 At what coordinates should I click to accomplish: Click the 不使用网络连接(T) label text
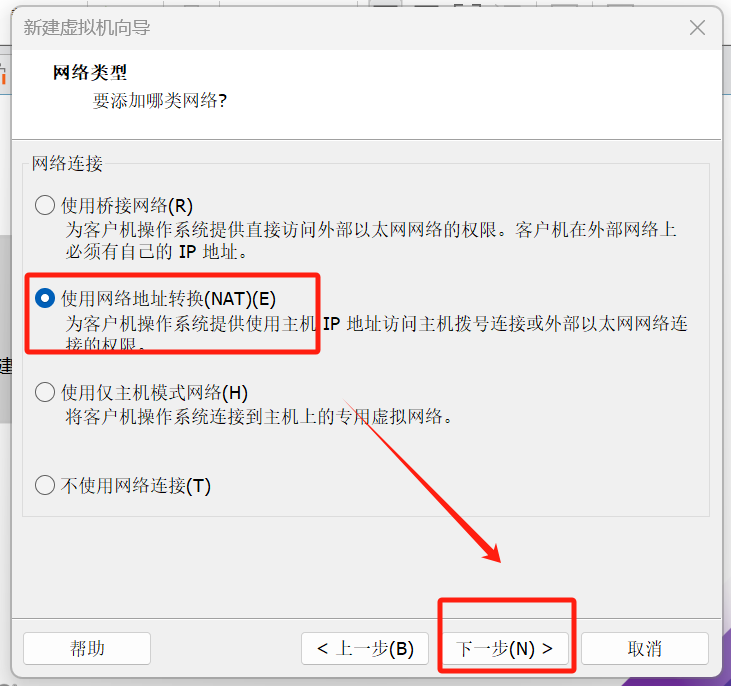136,485
